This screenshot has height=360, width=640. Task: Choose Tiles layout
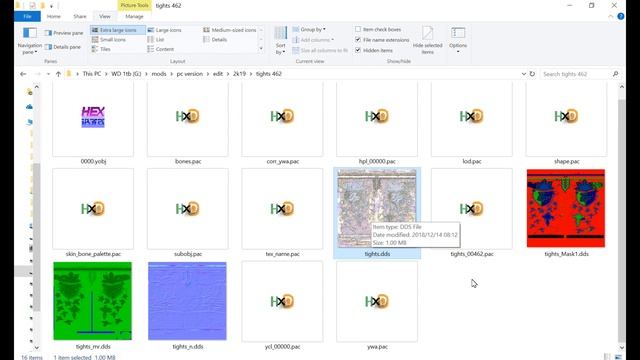pos(101,49)
